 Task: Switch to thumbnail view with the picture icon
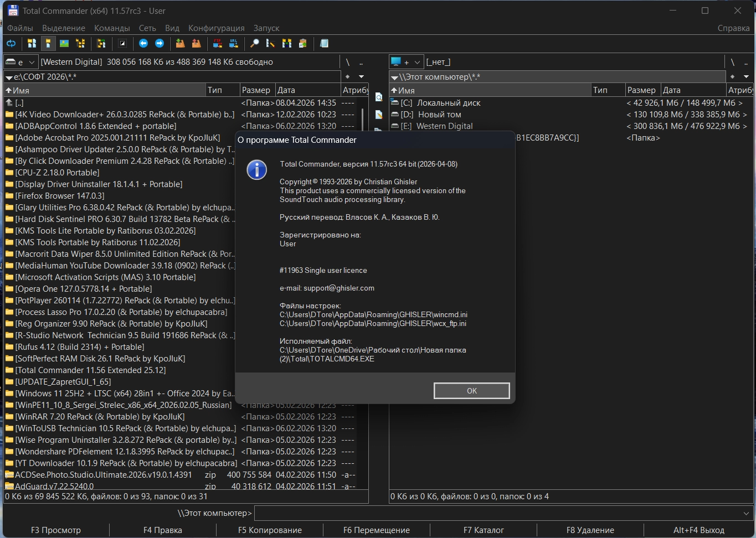pyautogui.click(x=64, y=43)
